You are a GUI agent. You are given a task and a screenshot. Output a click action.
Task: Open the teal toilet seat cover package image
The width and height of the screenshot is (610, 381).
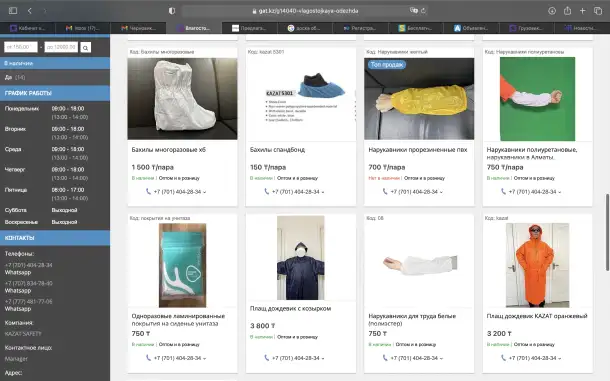point(182,265)
